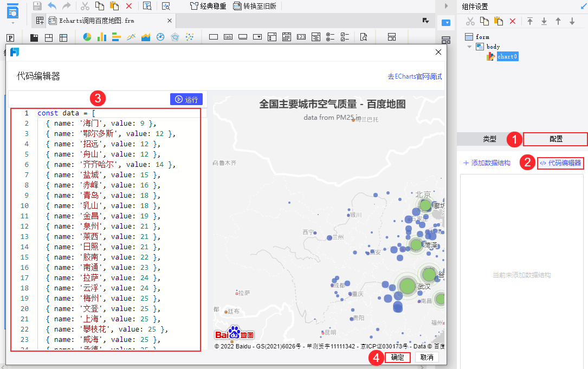Viewport: 588px width, 369px height.
Task: Click Paste icon in component settings panel
Action: 499,21
